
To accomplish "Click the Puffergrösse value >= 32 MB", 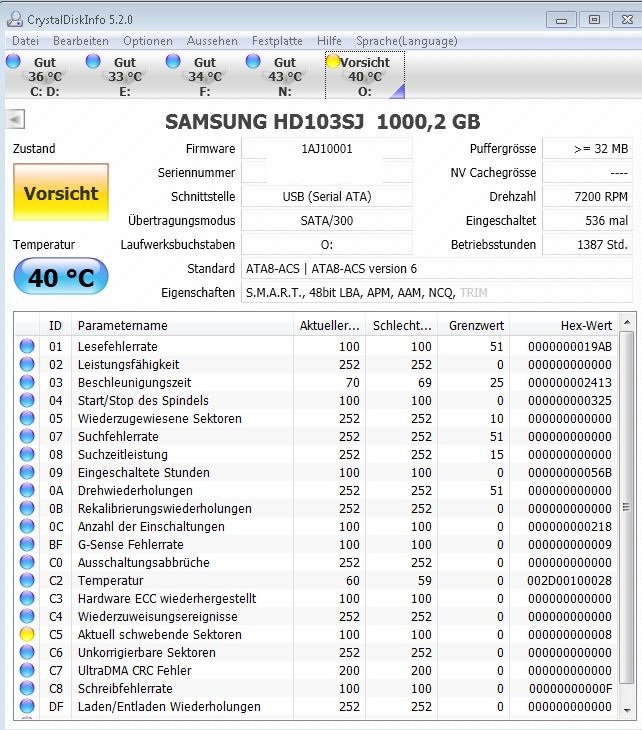I will tap(588, 149).
